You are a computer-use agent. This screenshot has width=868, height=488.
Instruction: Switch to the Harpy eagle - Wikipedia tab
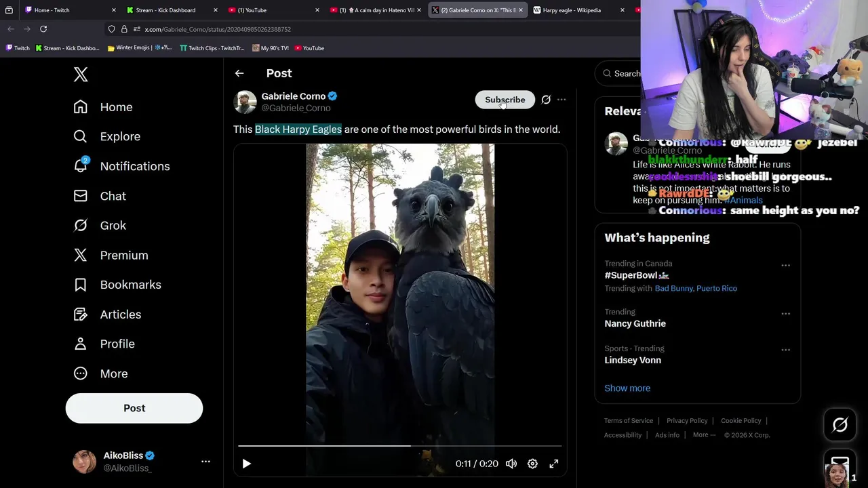[x=579, y=10]
